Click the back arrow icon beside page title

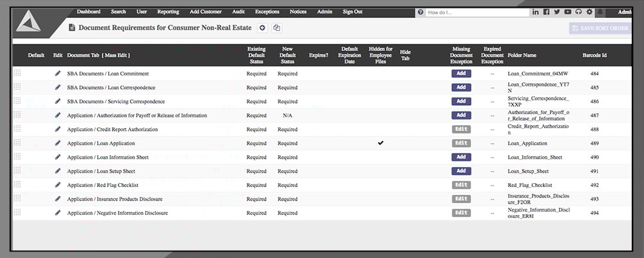pyautogui.click(x=262, y=28)
